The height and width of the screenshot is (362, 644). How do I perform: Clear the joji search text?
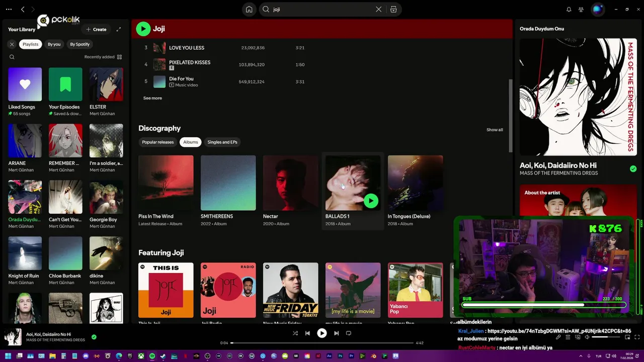[379, 9]
